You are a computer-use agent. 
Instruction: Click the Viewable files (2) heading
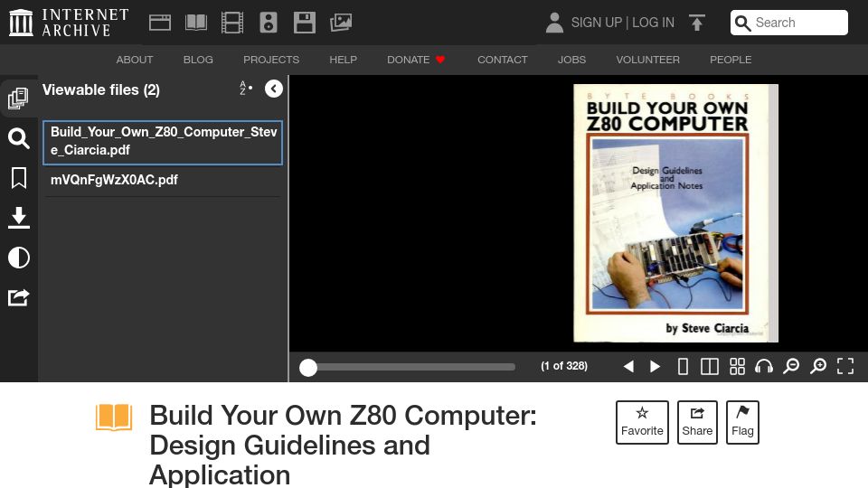[101, 89]
